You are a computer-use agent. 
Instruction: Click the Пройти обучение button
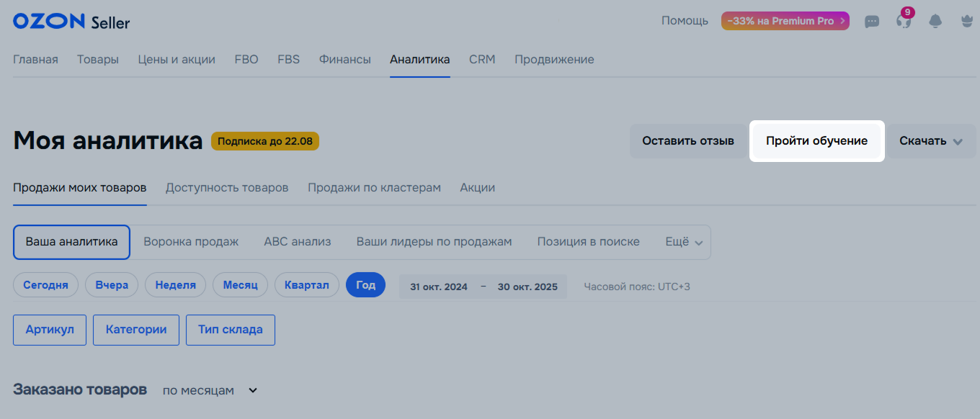816,141
